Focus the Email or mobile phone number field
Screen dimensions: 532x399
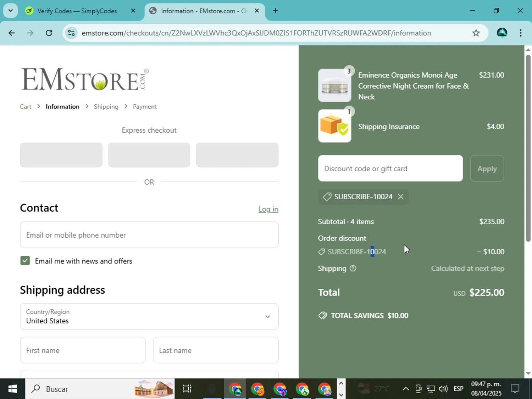click(149, 235)
